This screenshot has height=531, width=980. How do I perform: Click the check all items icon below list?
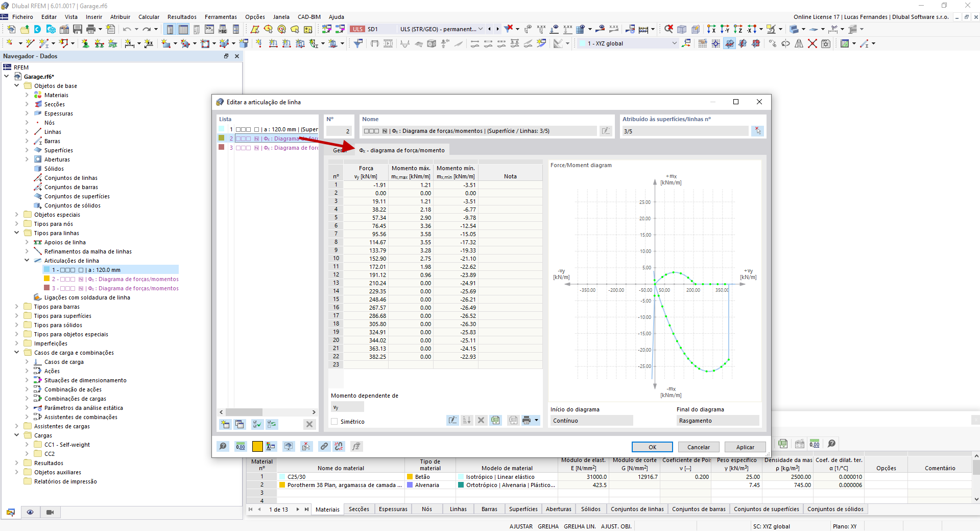click(257, 424)
